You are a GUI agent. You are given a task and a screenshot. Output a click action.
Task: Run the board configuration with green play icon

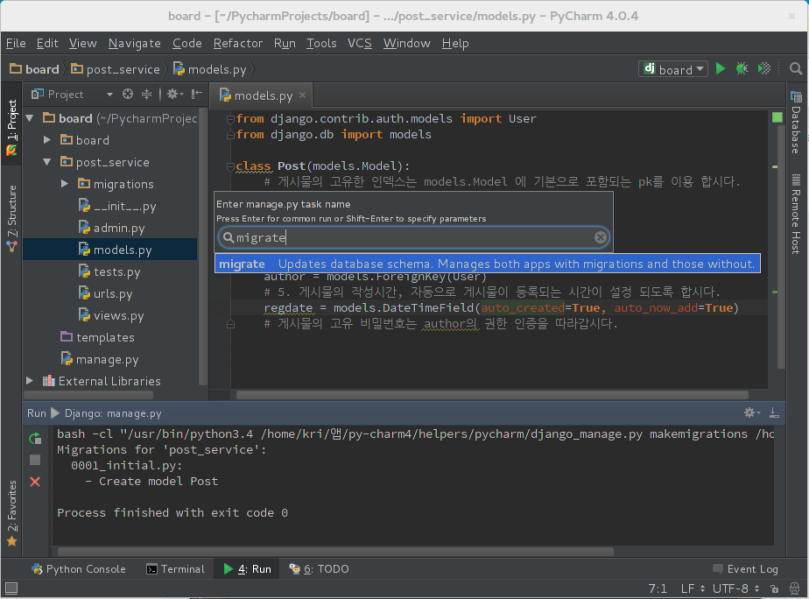720,69
